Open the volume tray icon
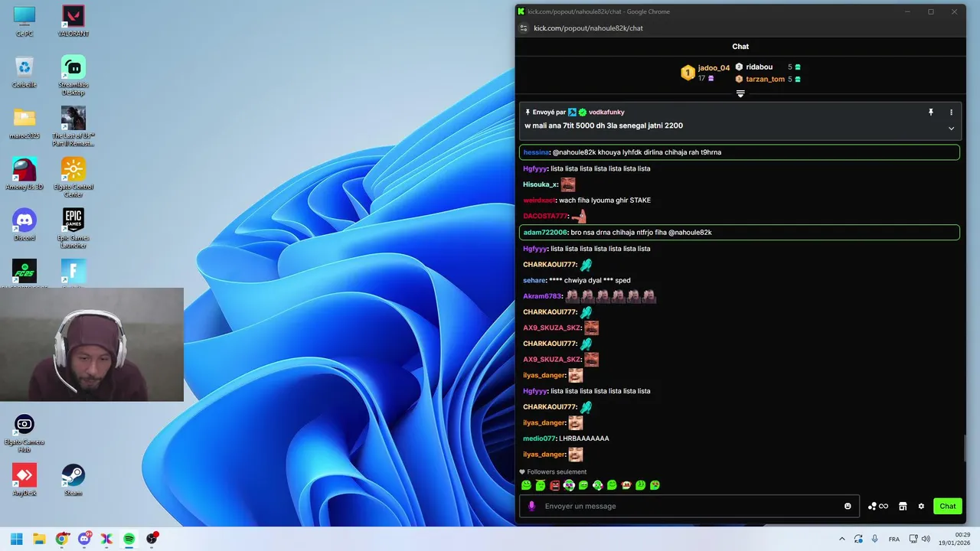Viewport: 980px width, 551px height. 926,539
